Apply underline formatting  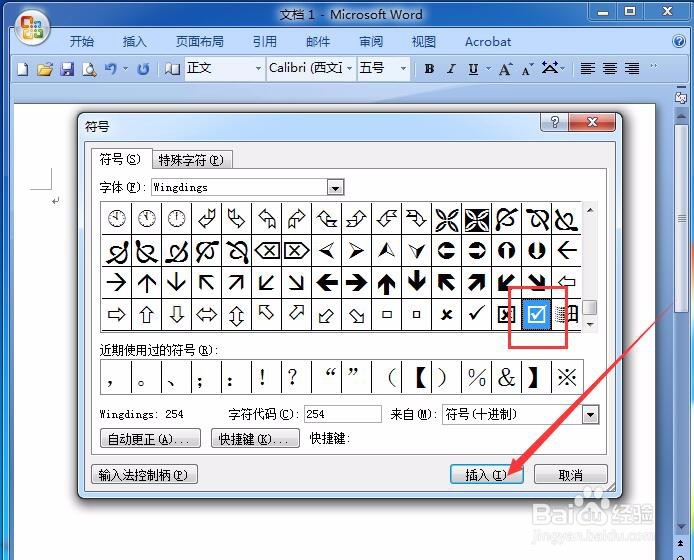click(x=473, y=69)
